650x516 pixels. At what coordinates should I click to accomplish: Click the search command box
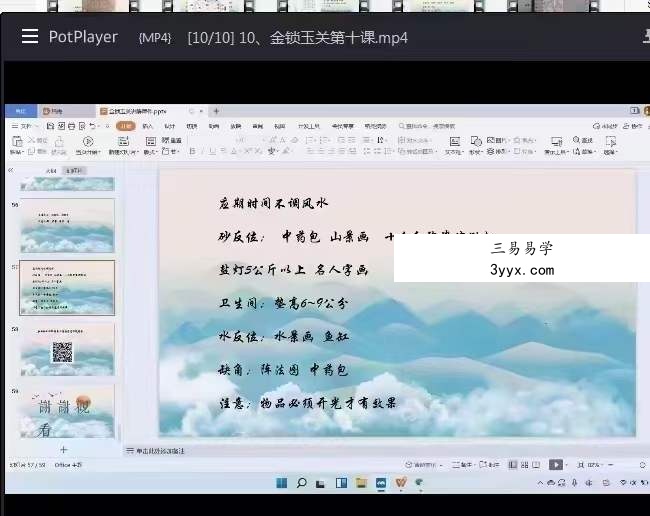click(427, 126)
